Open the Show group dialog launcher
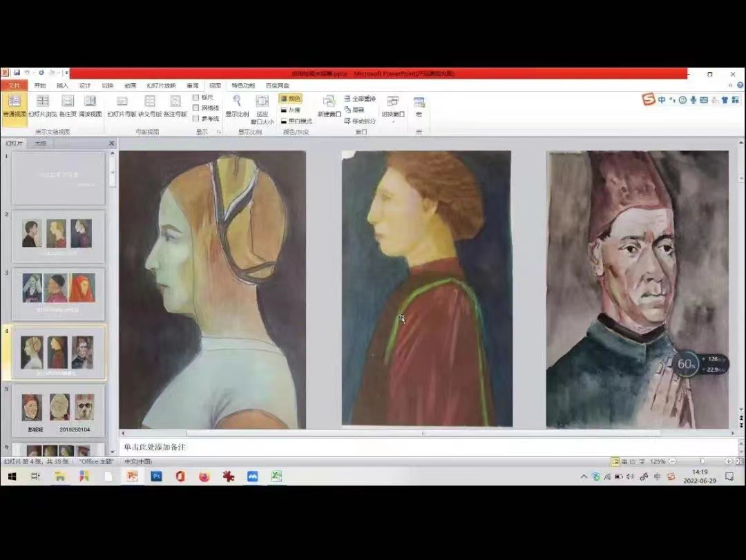The height and width of the screenshot is (560, 746). coord(219,131)
